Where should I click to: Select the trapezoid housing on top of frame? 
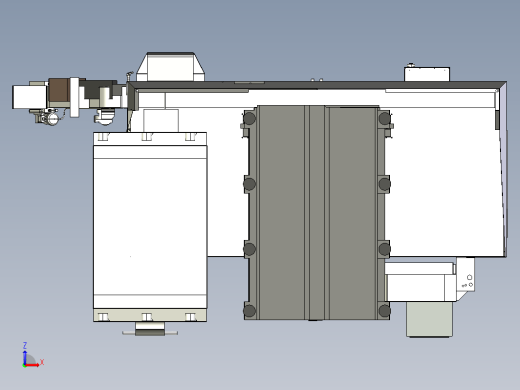[x=170, y=67]
